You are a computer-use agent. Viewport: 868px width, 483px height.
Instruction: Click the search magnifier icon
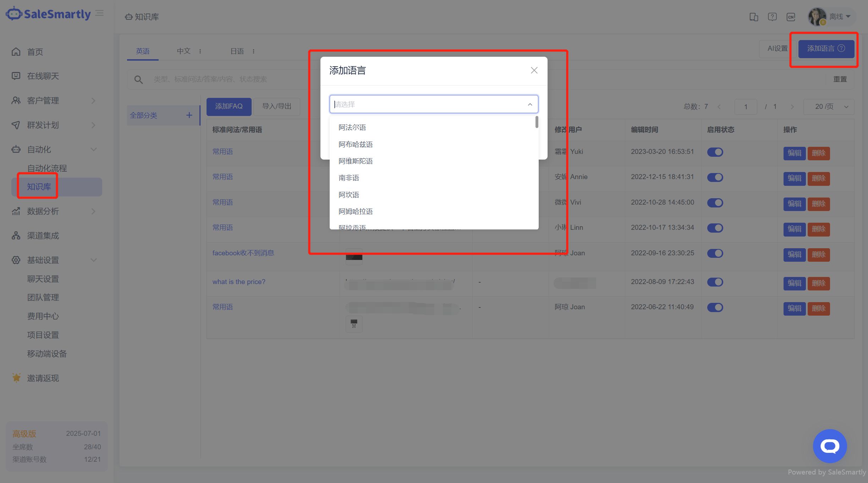(x=138, y=79)
